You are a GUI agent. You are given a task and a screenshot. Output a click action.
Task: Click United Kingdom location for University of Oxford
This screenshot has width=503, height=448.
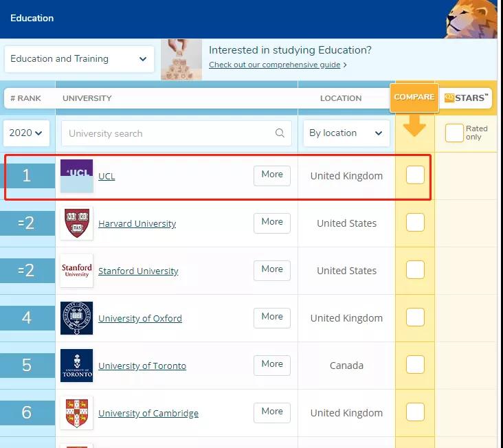pos(346,318)
